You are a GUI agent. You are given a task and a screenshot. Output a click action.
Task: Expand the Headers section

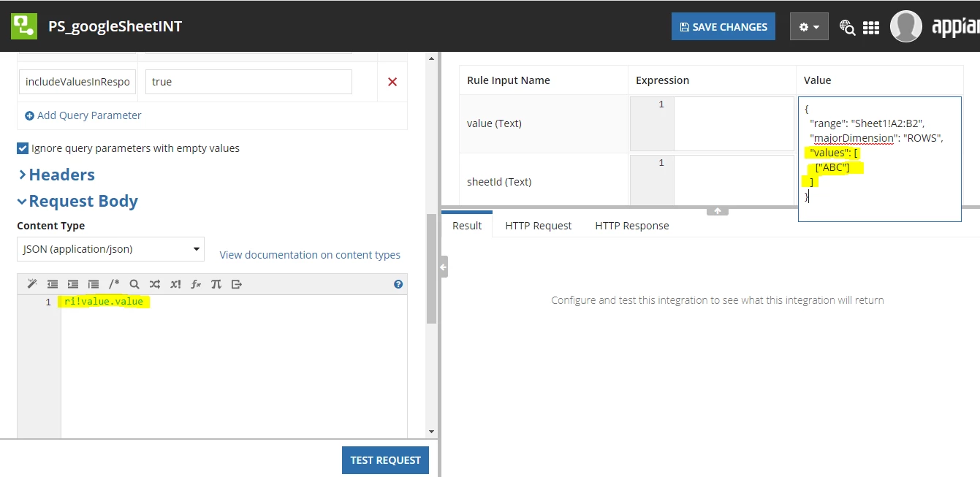tap(56, 175)
